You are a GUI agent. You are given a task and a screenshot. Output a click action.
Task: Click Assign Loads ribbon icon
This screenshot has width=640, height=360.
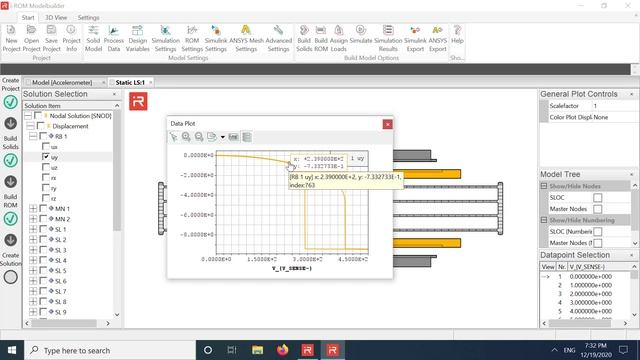pyautogui.click(x=338, y=39)
